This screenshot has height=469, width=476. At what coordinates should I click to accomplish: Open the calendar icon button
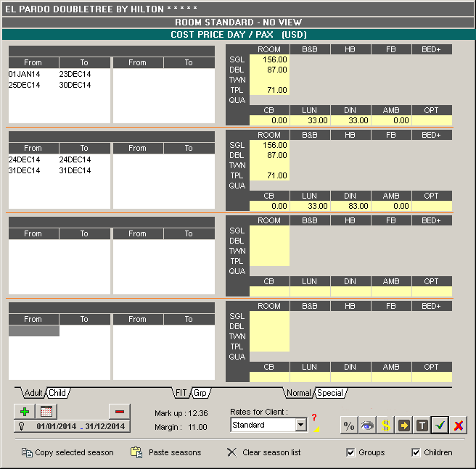[45, 412]
